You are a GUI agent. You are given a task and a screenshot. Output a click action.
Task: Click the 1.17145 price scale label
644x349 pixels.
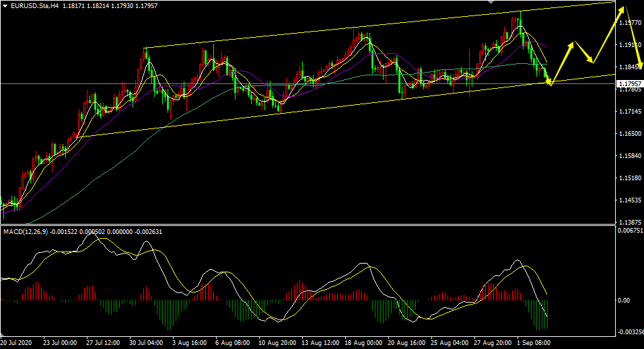pos(631,112)
